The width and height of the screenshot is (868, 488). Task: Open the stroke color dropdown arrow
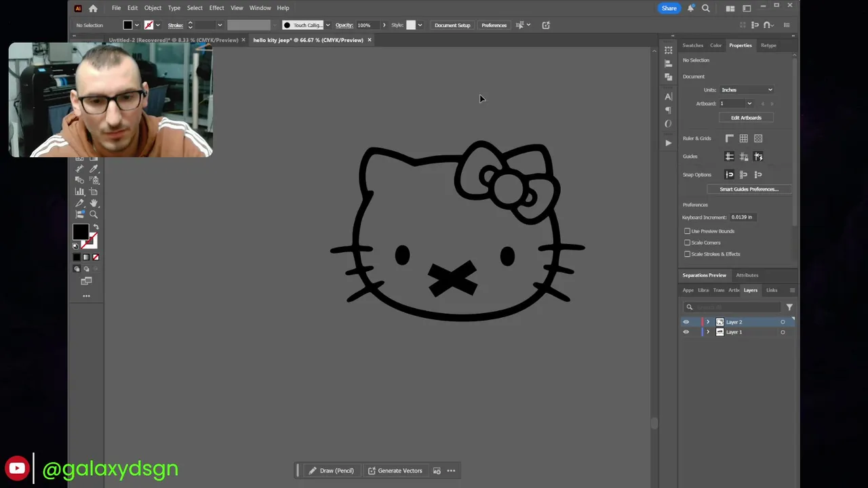pos(158,25)
